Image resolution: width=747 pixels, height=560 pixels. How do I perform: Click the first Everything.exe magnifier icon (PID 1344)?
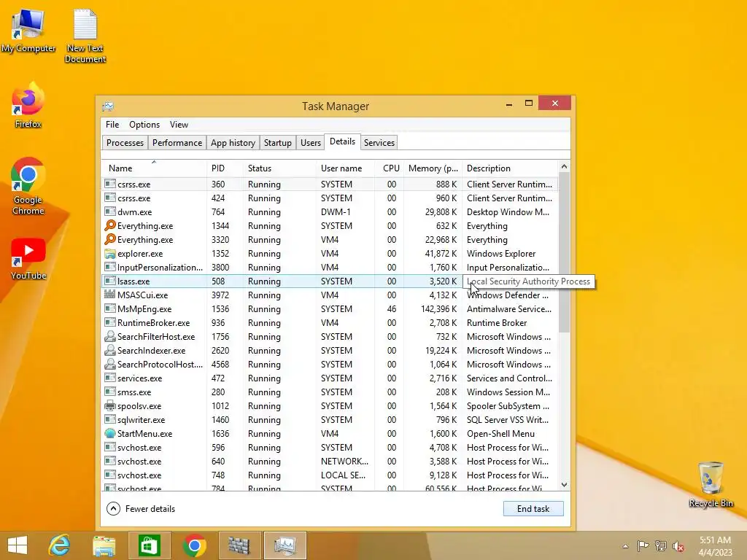(110, 225)
